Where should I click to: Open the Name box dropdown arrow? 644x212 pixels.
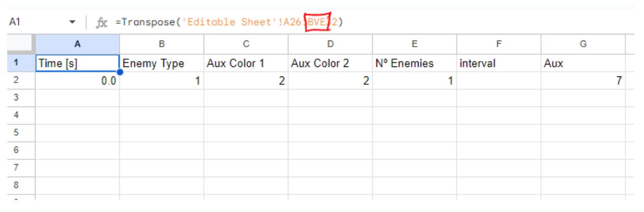click(x=71, y=23)
